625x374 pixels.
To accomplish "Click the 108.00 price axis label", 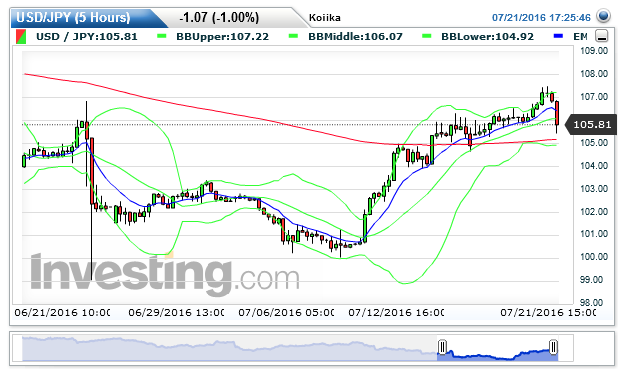I will 594,74.
